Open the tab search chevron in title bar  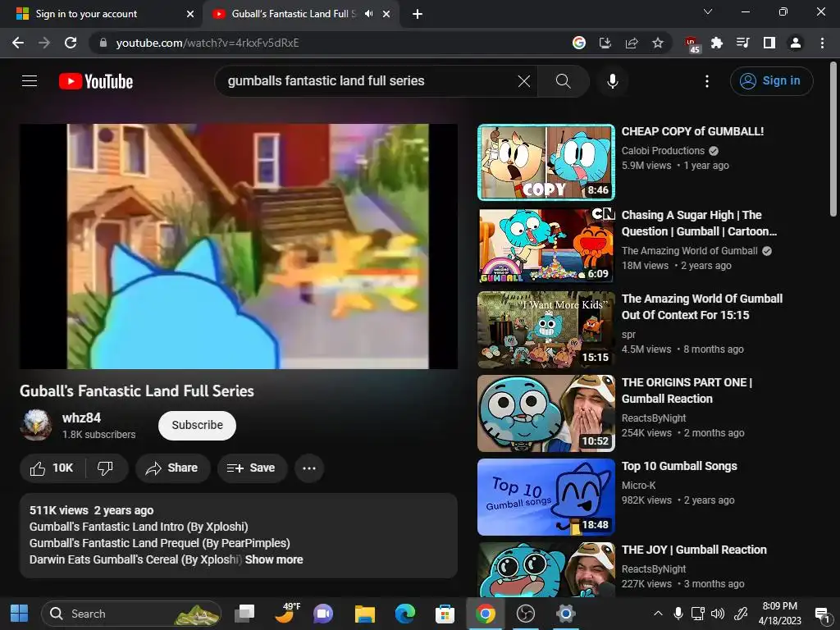click(x=708, y=11)
